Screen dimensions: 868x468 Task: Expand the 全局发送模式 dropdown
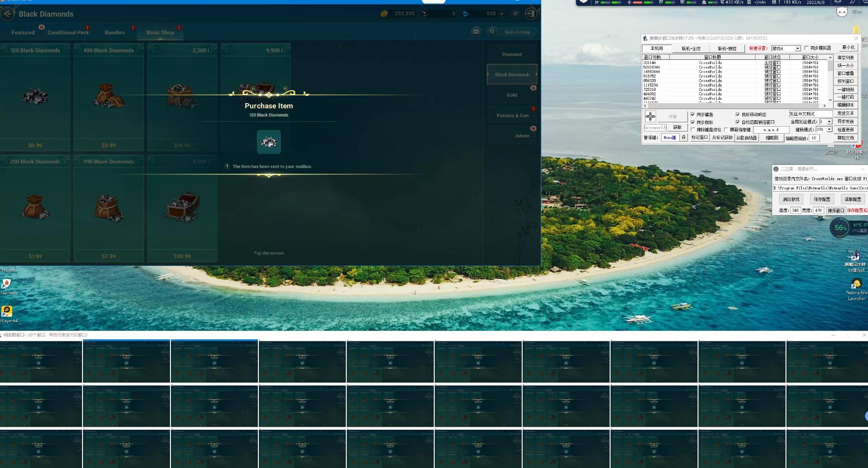pyautogui.click(x=829, y=122)
